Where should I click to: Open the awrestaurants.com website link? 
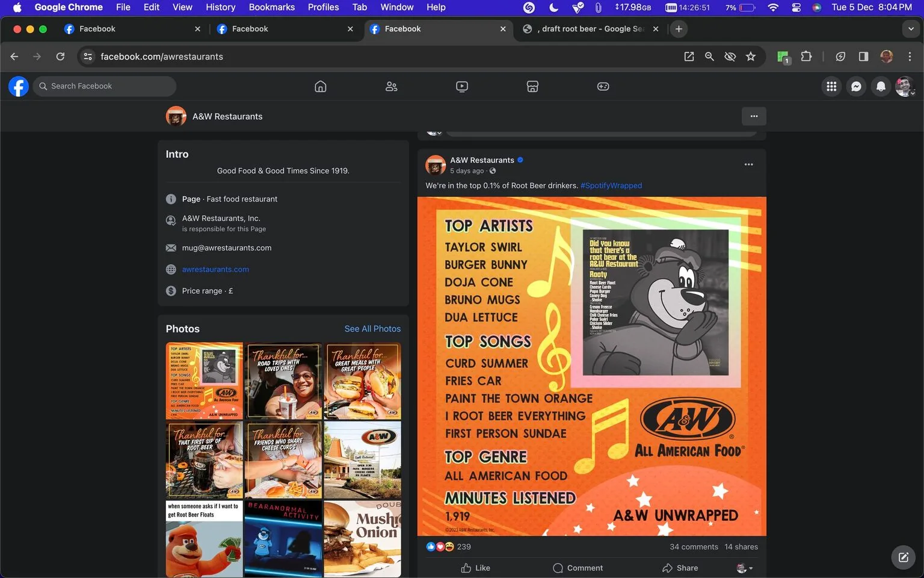215,269
